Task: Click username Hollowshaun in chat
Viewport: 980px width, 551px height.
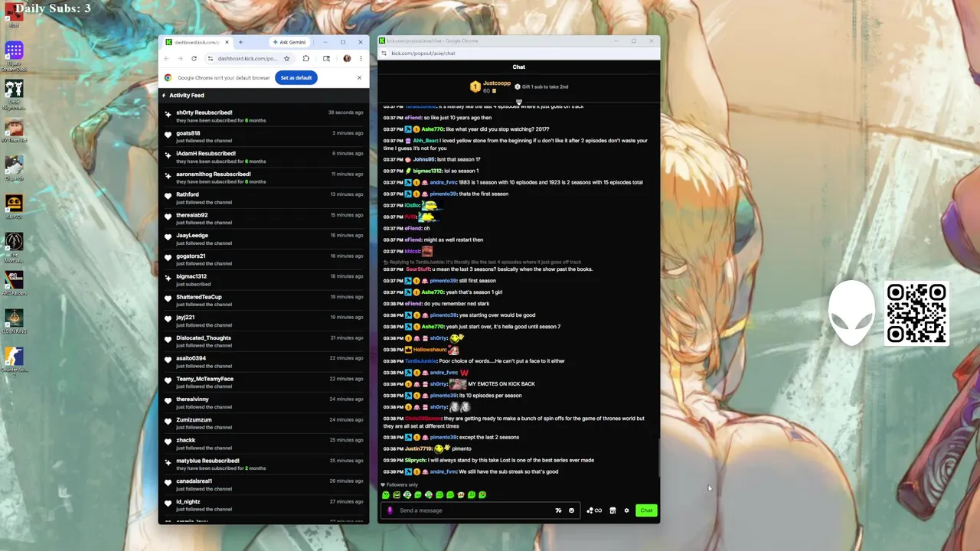Action: (430, 350)
